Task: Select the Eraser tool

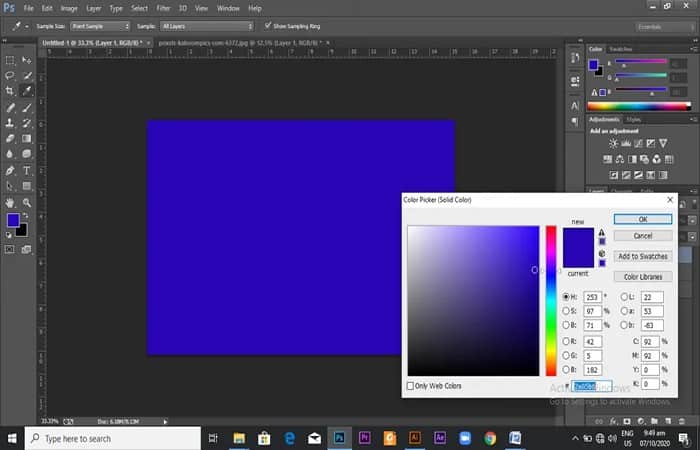Action: coord(10,138)
